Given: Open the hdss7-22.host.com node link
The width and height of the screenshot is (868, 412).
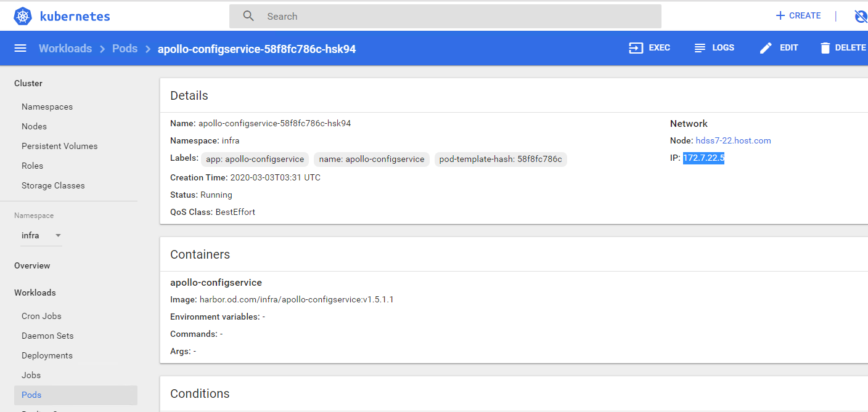Looking at the screenshot, I should [733, 140].
